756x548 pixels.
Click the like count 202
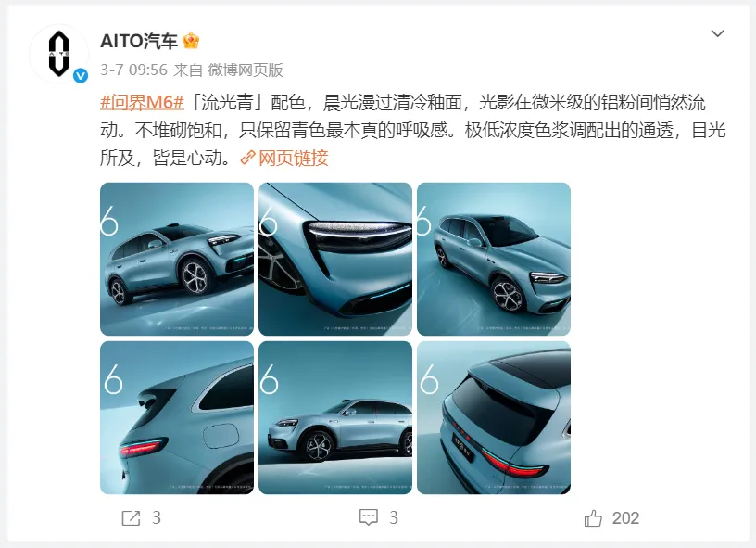click(x=625, y=518)
